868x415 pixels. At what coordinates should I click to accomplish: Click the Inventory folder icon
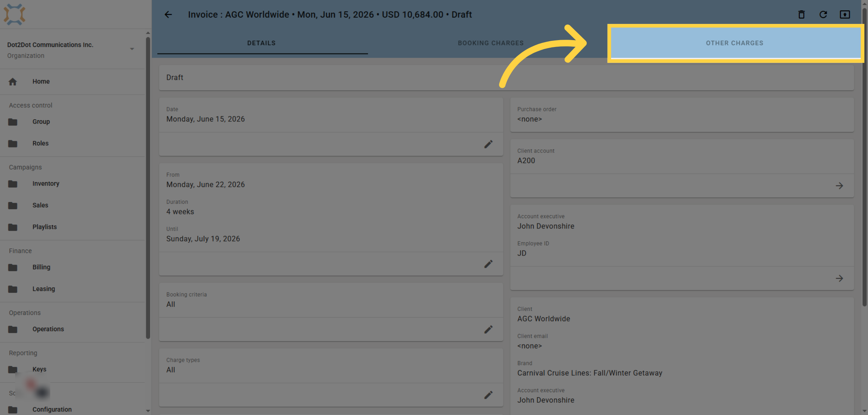point(13,184)
